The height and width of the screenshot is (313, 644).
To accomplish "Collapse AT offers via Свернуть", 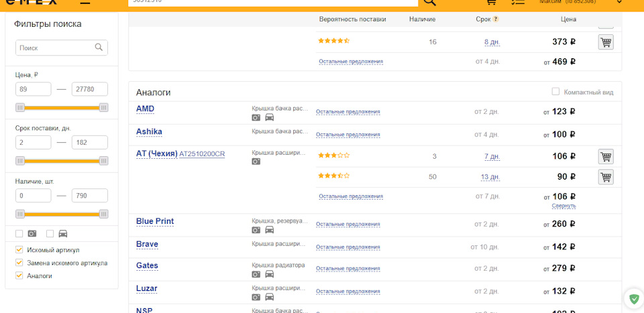I will point(563,206).
